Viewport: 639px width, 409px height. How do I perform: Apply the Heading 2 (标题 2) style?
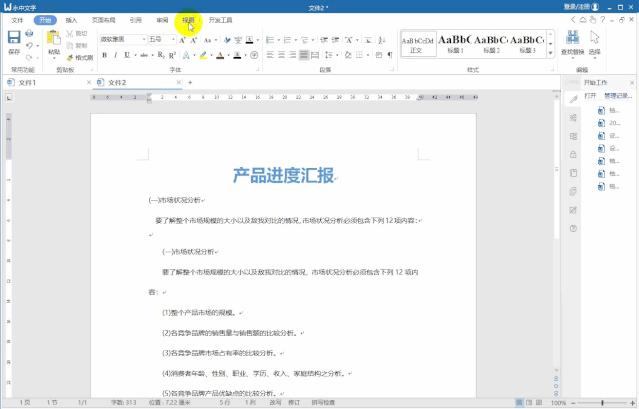point(491,44)
